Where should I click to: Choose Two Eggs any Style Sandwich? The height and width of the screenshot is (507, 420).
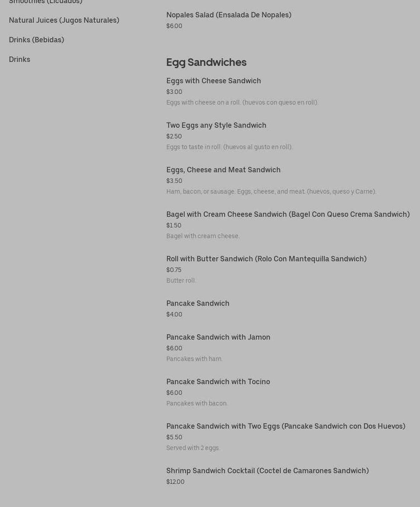coord(216,125)
